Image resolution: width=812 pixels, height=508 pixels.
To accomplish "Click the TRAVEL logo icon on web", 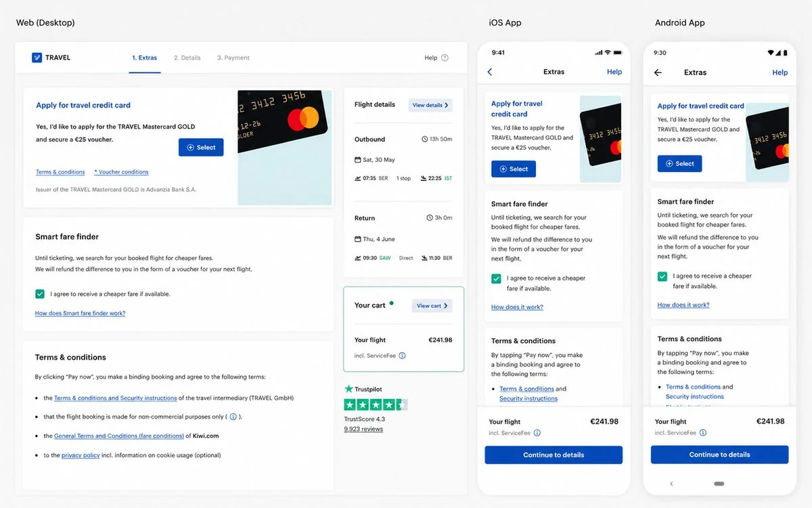I will point(37,58).
